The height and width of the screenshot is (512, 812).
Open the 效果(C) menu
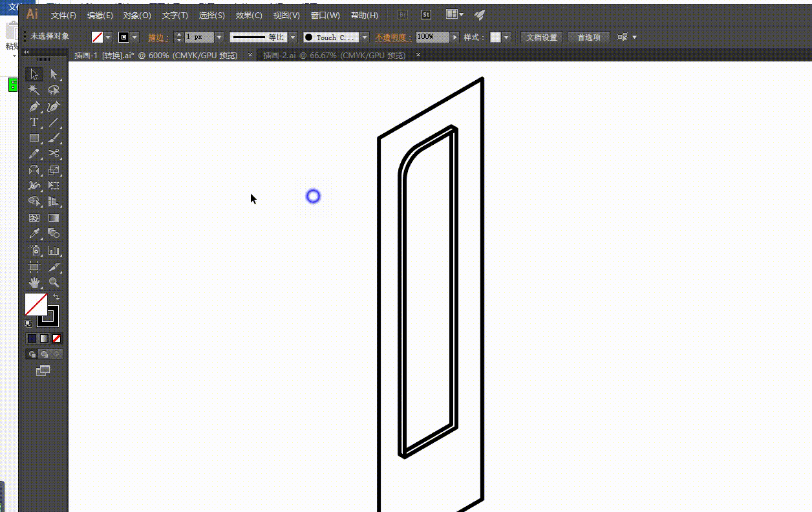(x=249, y=15)
